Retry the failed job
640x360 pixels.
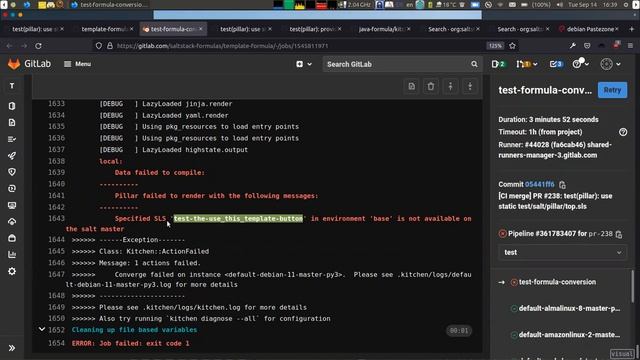[x=612, y=90]
